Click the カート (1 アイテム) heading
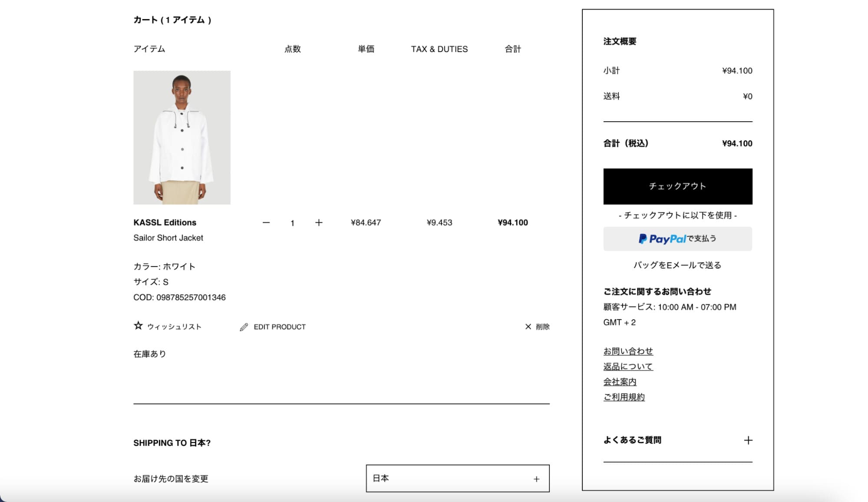Screen dimensions: 868x502 [x=172, y=20]
